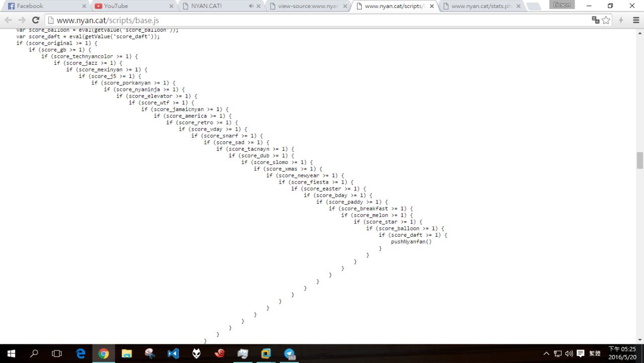Click the scrollbar up arrow
This screenshot has width=644, height=363.
[x=640, y=33]
